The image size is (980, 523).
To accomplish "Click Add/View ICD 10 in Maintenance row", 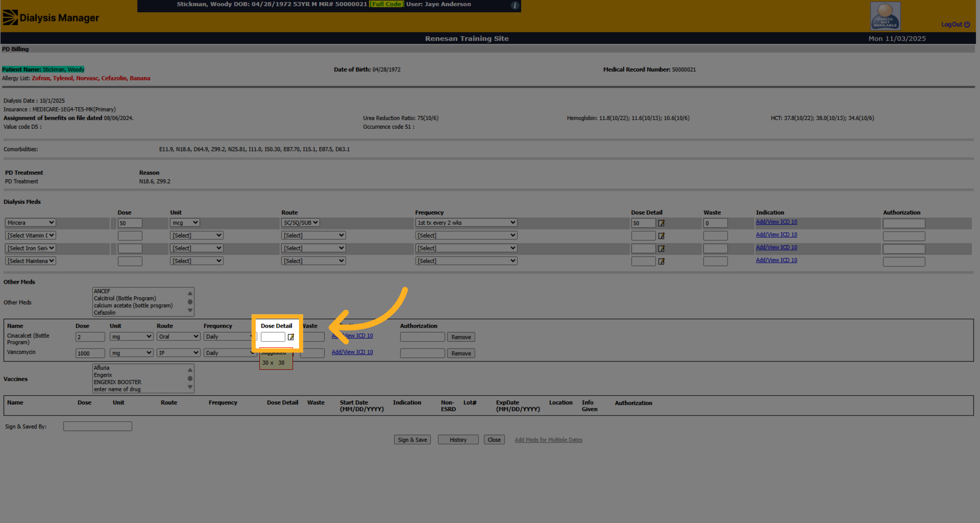I will 776,260.
